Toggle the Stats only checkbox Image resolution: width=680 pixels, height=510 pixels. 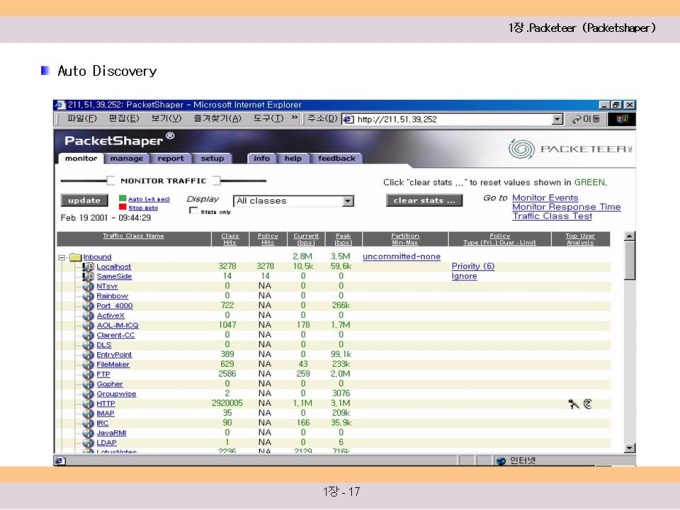pos(193,211)
